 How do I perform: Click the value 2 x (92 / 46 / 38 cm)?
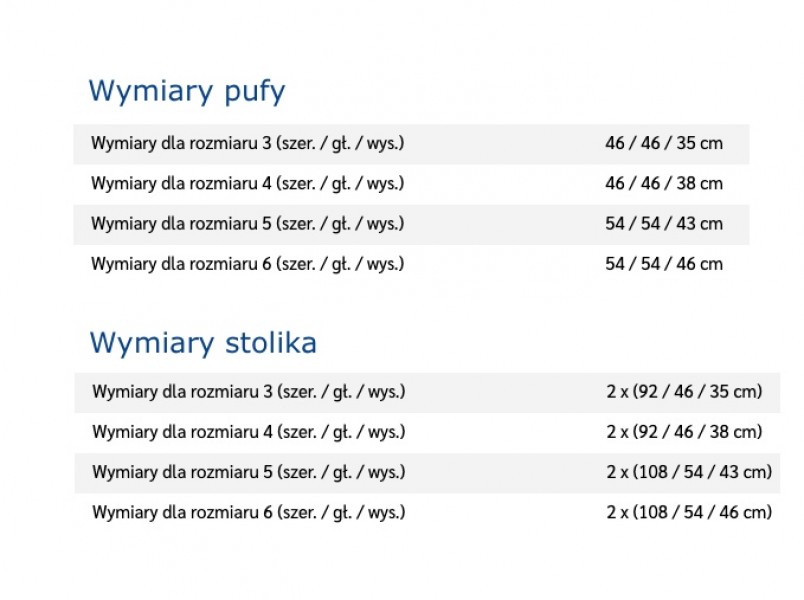pos(684,432)
